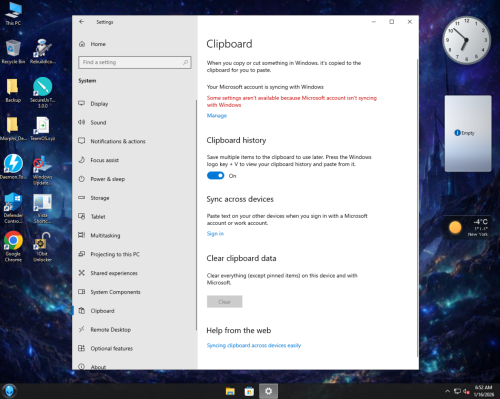500x399 pixels.
Task: Click the Clear clipboard data button
Action: coord(224,302)
